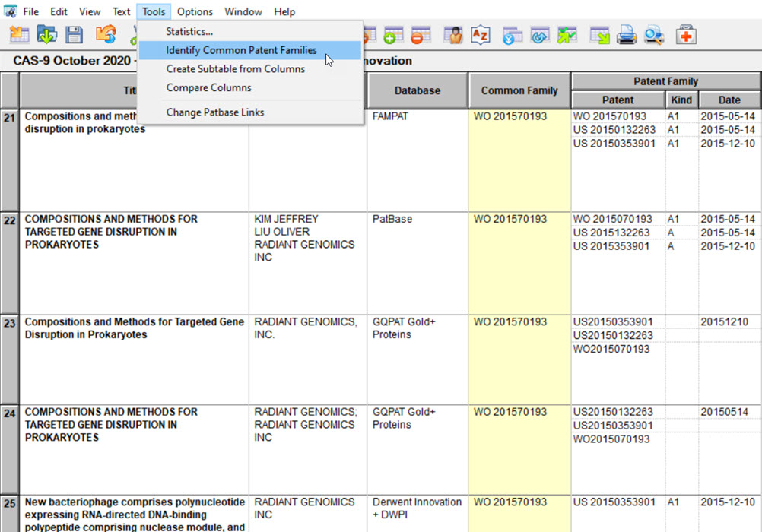Viewport: 762px width, 532px height.
Task: Print using the printer icon
Action: point(626,35)
